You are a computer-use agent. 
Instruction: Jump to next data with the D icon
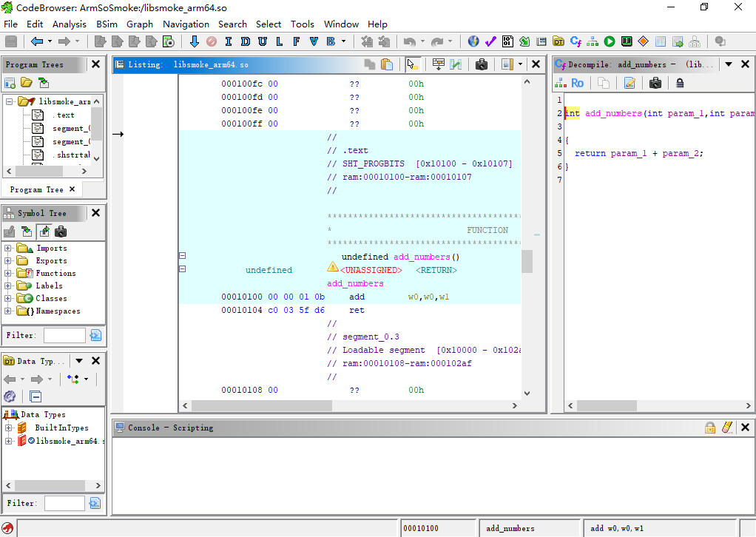(246, 41)
